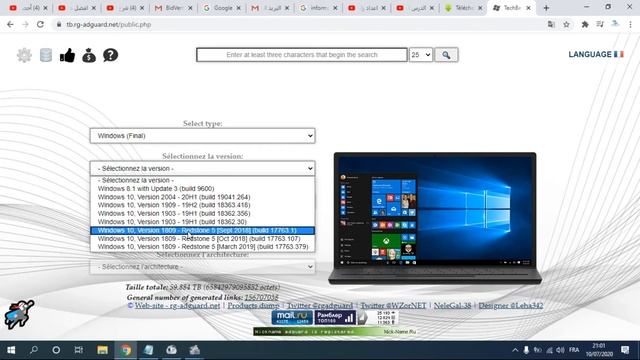Open the extensions puzzle icon
The height and width of the screenshot is (360, 640).
tap(585, 24)
